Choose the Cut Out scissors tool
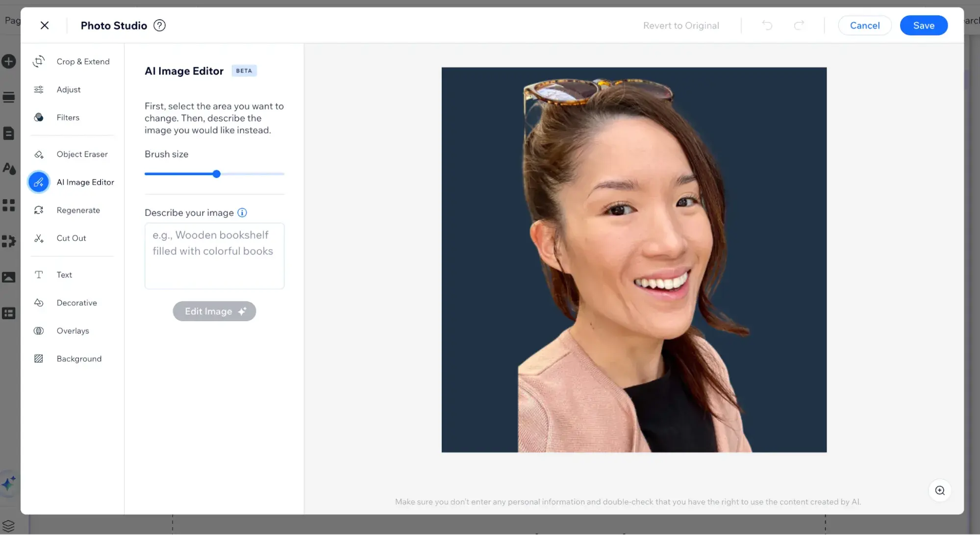980x535 pixels. [x=39, y=238]
